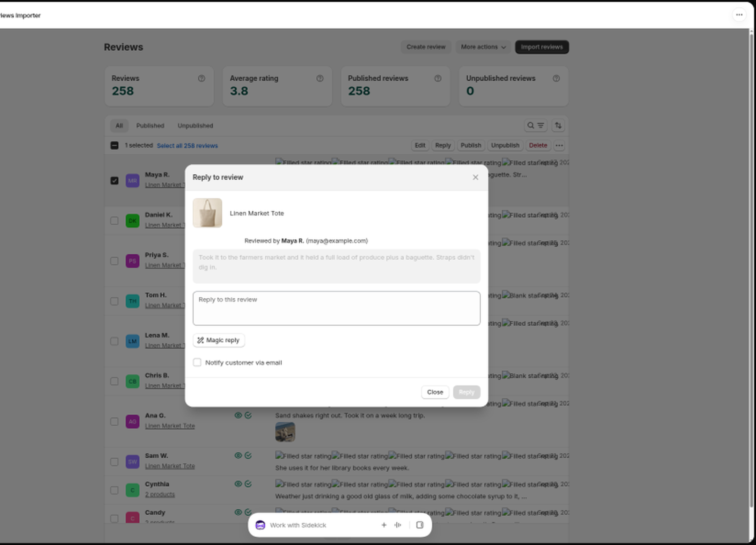The image size is (756, 545).
Task: Focus the Reply to this review text field
Action: point(336,308)
